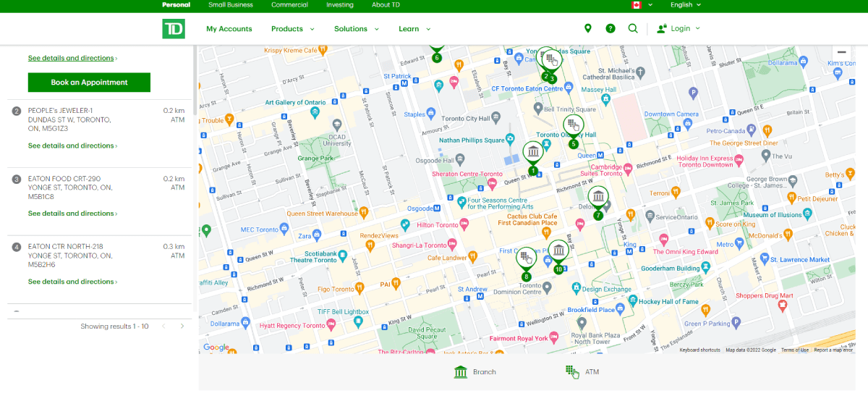Click the Hockey Hall of Fame map pin
The width and height of the screenshot is (868, 396).
point(633,301)
